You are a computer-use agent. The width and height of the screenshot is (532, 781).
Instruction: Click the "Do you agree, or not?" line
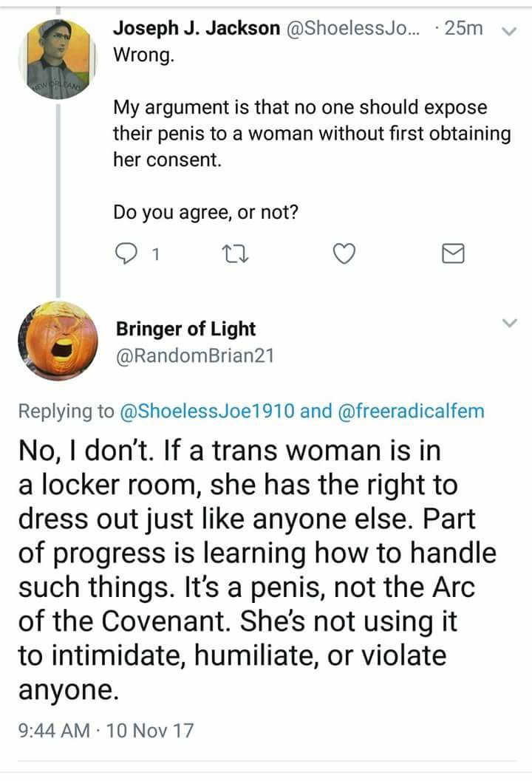pyautogui.click(x=205, y=212)
